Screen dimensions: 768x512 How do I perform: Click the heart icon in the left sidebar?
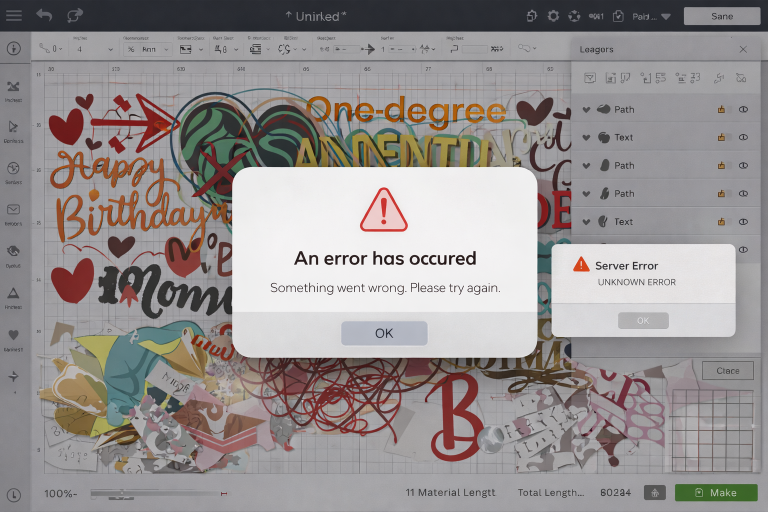pos(14,335)
